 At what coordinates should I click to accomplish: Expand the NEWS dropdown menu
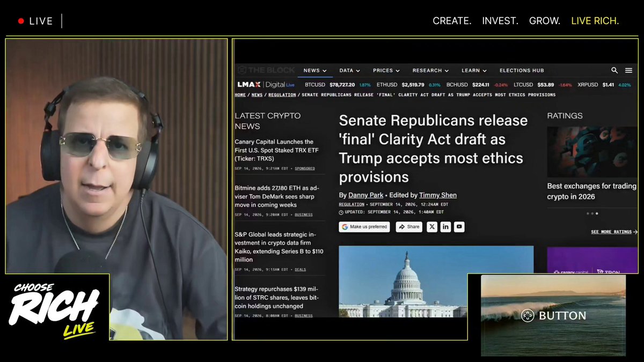click(x=315, y=70)
